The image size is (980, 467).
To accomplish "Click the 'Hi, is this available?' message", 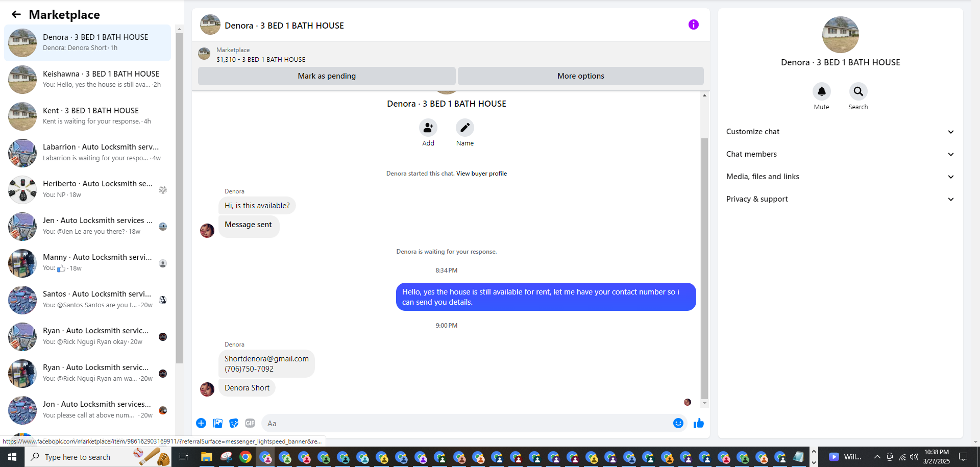I will pos(257,206).
